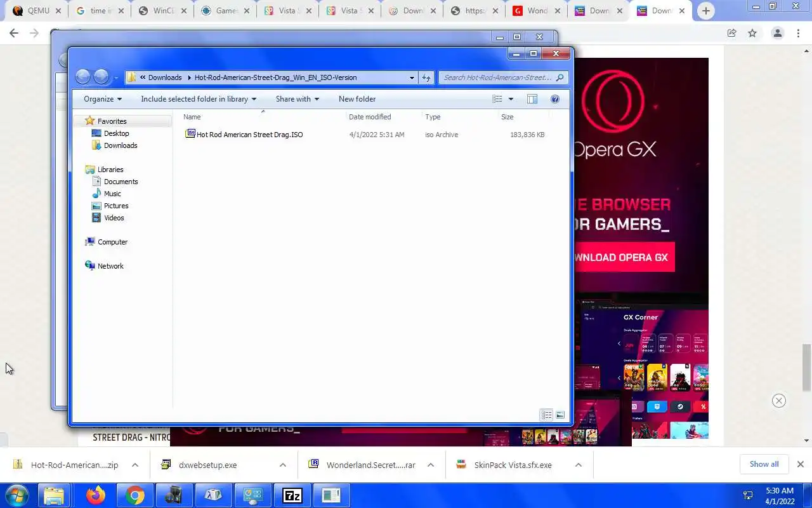Click Downloads in the address breadcrumb
This screenshot has width=812, height=508.
[x=165, y=77]
